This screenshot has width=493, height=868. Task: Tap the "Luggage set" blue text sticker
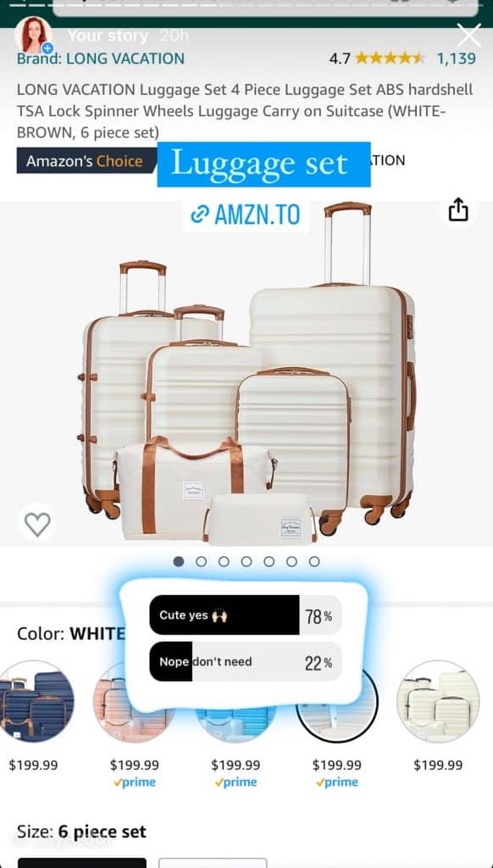[264, 164]
